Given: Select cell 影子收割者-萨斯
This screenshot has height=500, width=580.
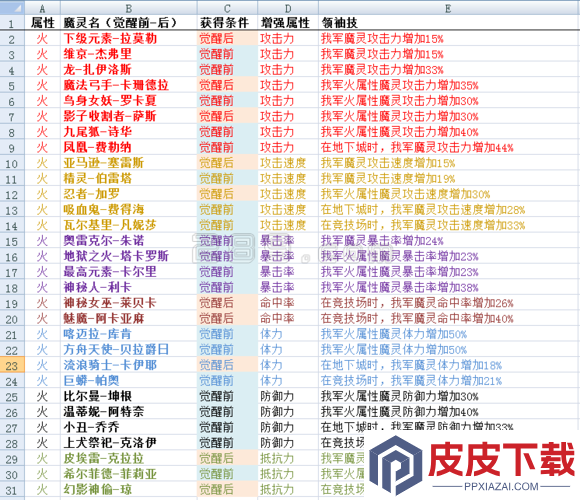Looking at the screenshot, I should coord(129,116).
